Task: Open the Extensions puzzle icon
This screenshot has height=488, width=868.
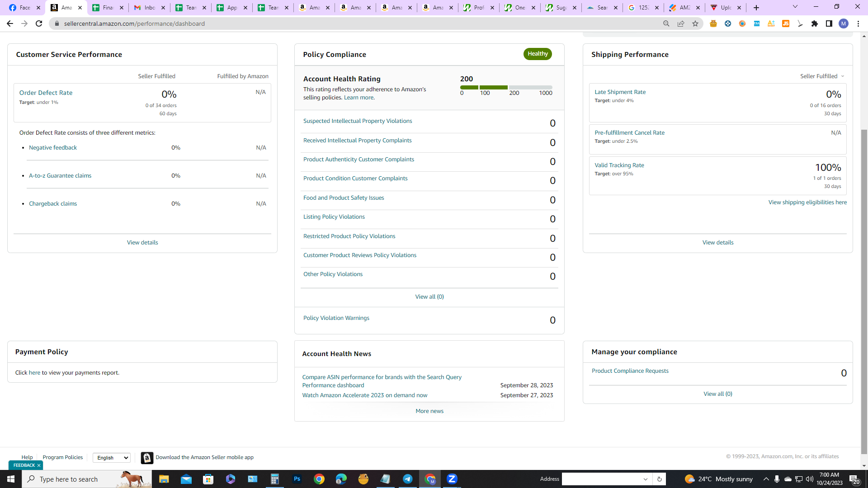Action: point(815,23)
